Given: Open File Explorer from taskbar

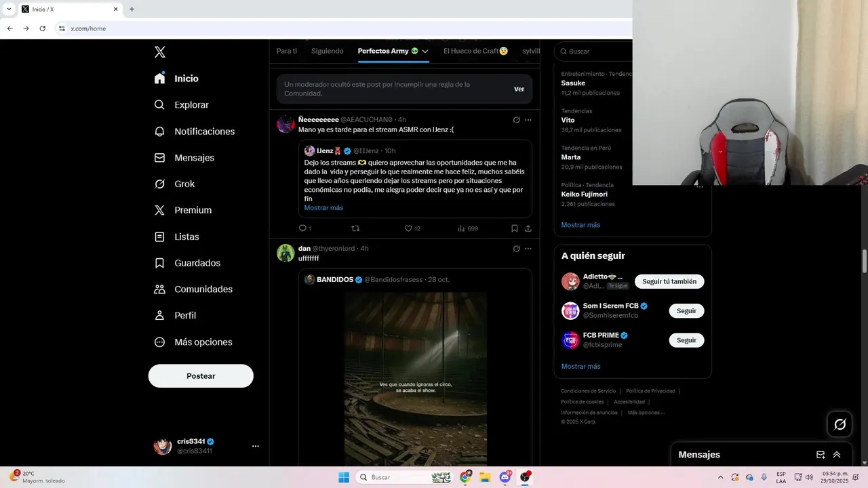Looking at the screenshot, I should pos(485,477).
